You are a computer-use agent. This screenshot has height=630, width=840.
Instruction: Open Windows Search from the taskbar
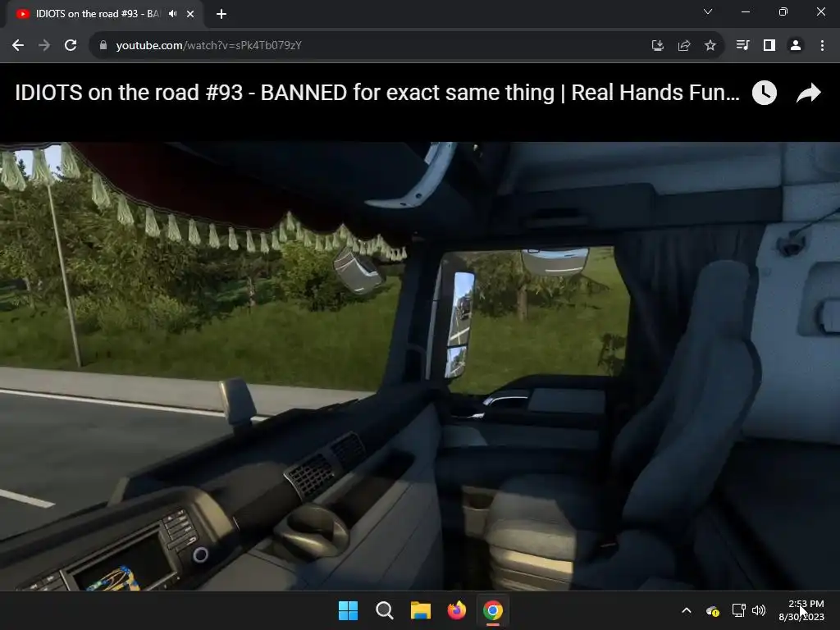(x=385, y=610)
